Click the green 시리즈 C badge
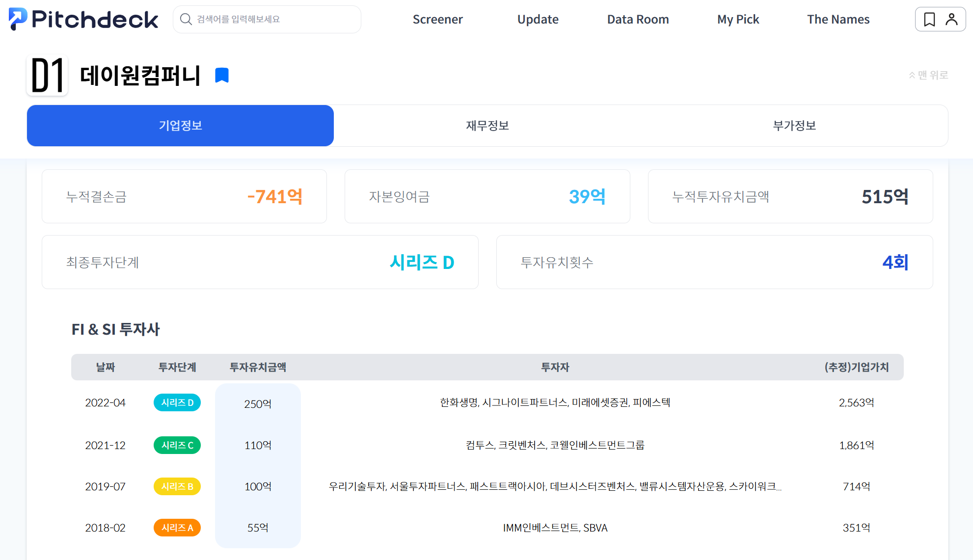 click(x=177, y=445)
